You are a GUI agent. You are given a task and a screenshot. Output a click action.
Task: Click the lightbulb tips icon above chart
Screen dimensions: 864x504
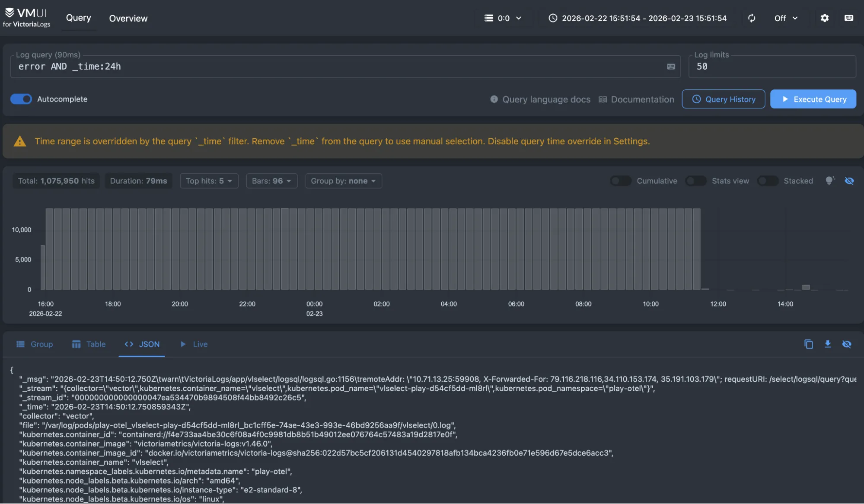click(x=829, y=181)
